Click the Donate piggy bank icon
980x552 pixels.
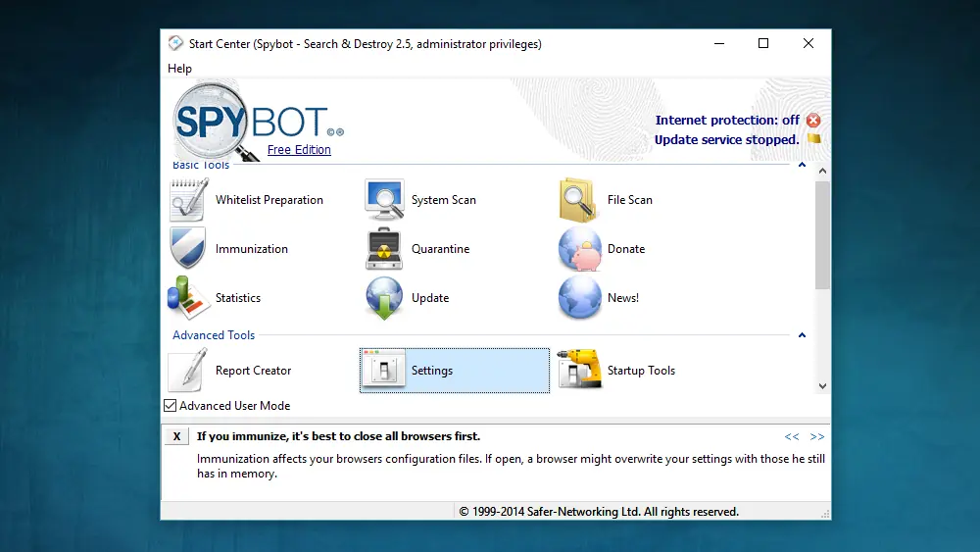[579, 248]
